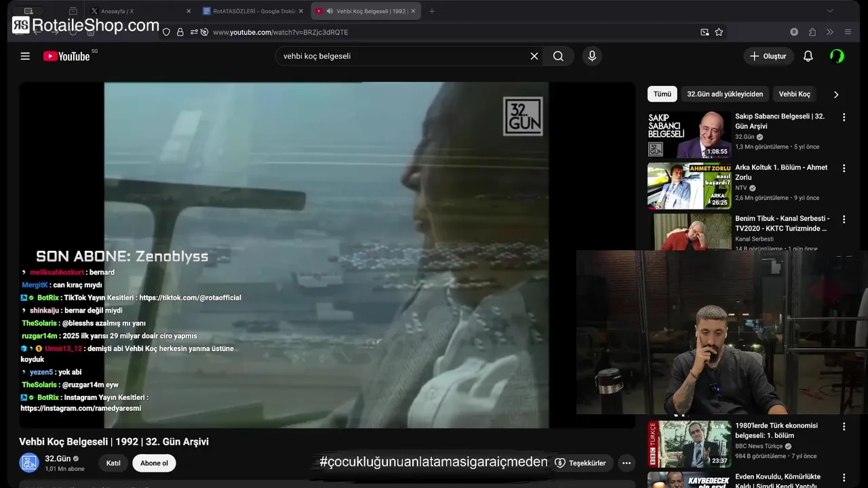Viewport: 868px width, 488px height.
Task: Select the Vehbi Koç filter chip
Action: 795,94
